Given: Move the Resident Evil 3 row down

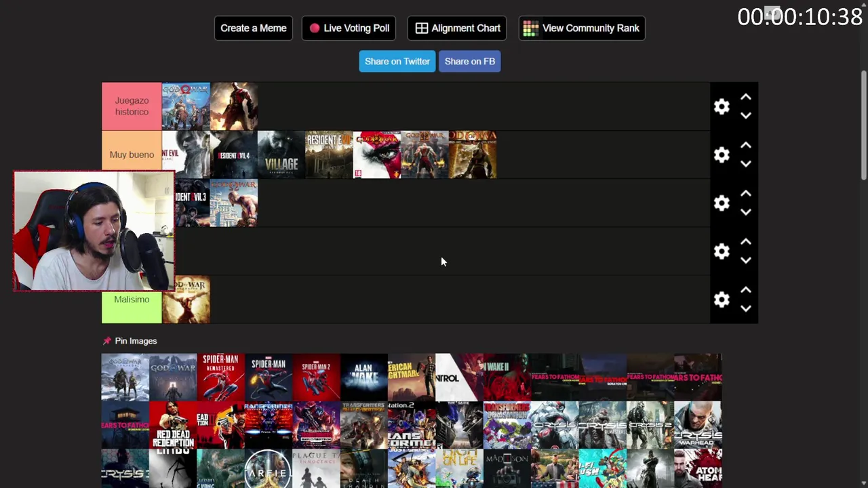Looking at the screenshot, I should [746, 211].
